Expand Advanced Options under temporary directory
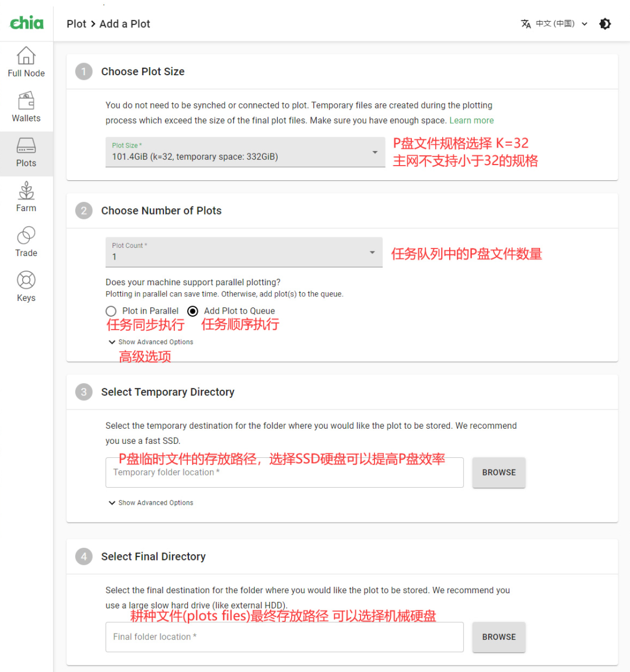 pyautogui.click(x=151, y=503)
